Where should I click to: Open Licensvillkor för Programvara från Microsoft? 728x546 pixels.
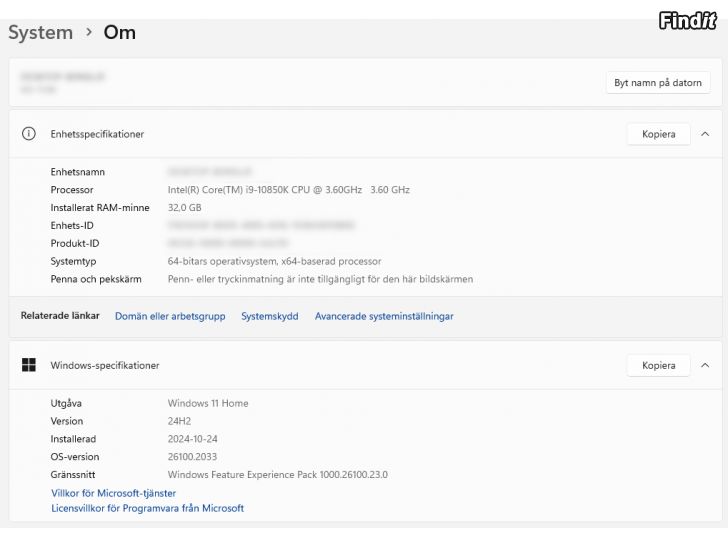click(x=147, y=508)
